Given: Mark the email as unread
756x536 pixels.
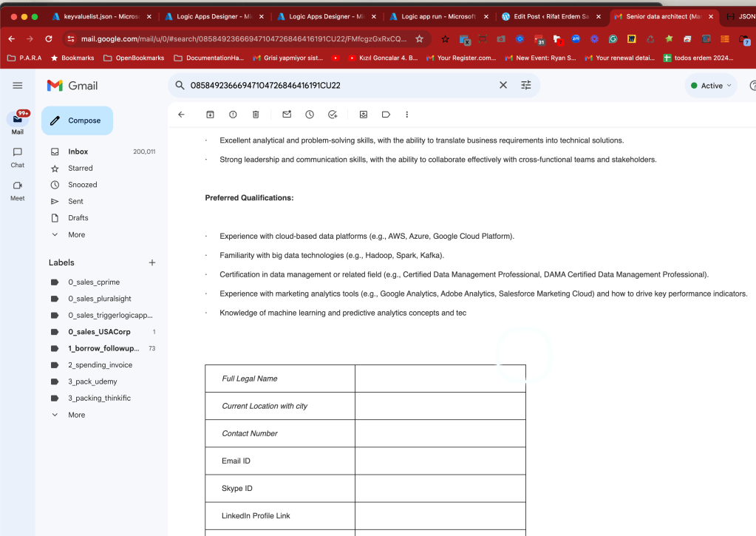Looking at the screenshot, I should [x=287, y=115].
